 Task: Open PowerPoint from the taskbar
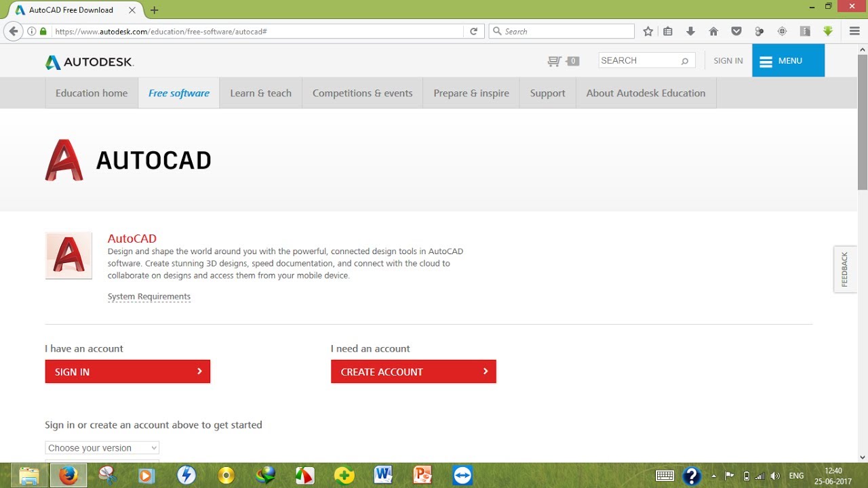422,476
